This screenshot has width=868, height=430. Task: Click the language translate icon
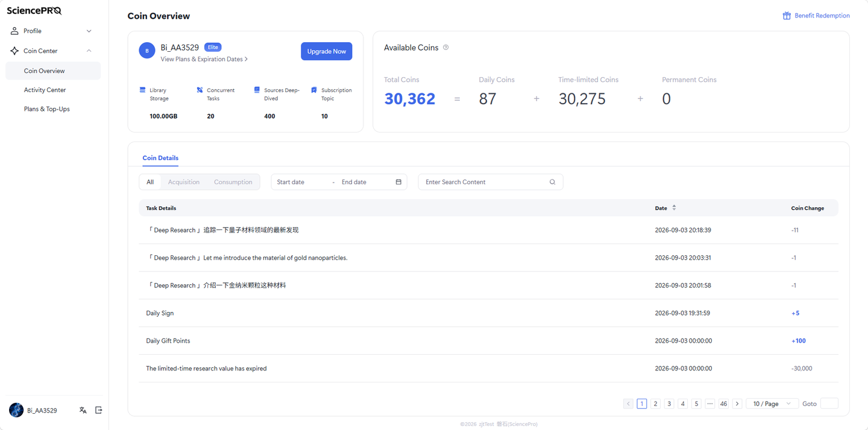[83, 410]
